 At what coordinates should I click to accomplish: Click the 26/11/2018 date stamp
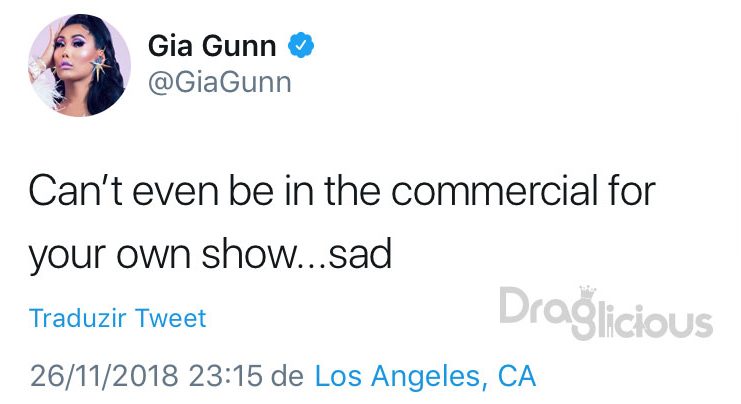tap(104, 376)
